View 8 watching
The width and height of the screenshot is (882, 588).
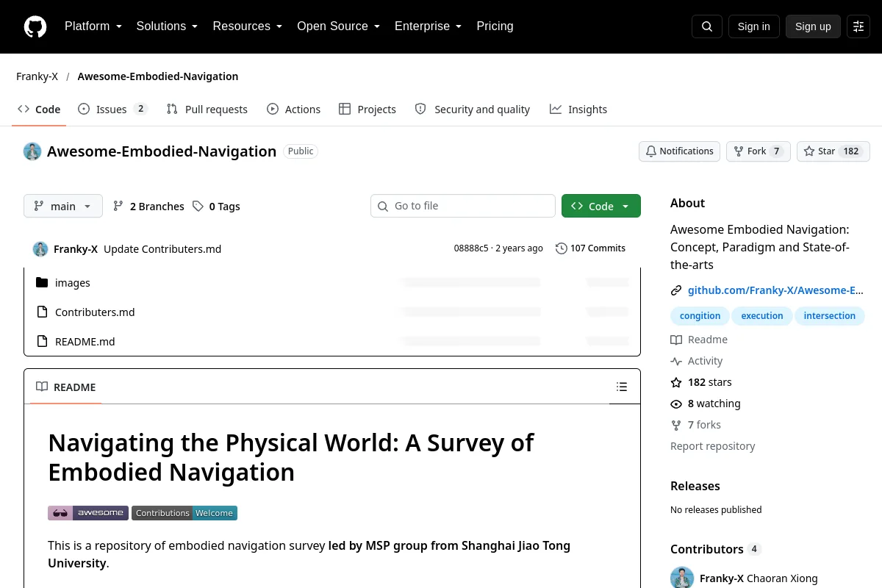point(706,404)
